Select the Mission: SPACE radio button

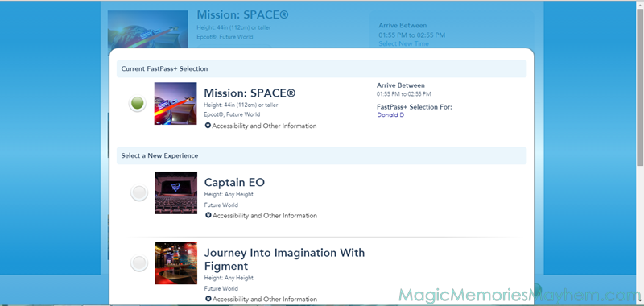(138, 104)
